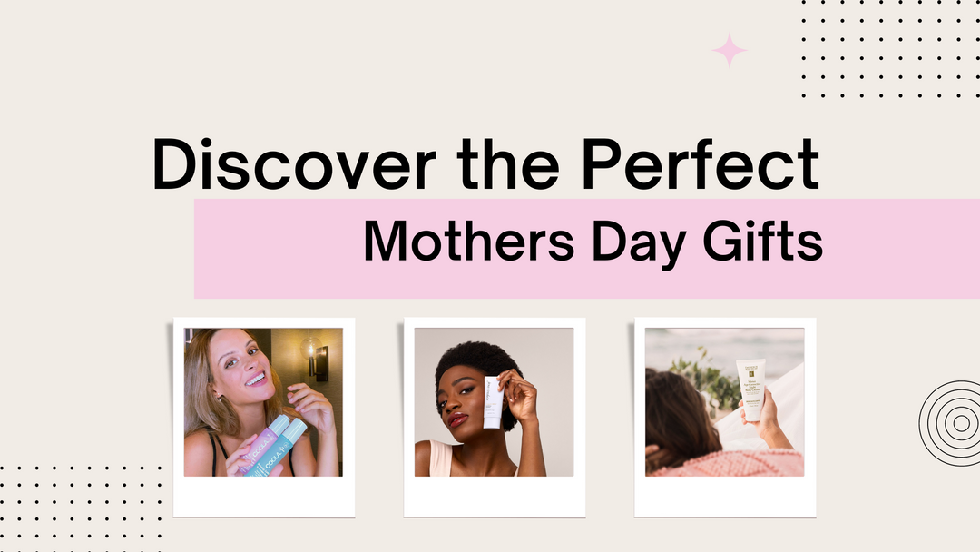Screen dimensions: 980x552
Task: Click the white body cream tube
Action: [750, 387]
